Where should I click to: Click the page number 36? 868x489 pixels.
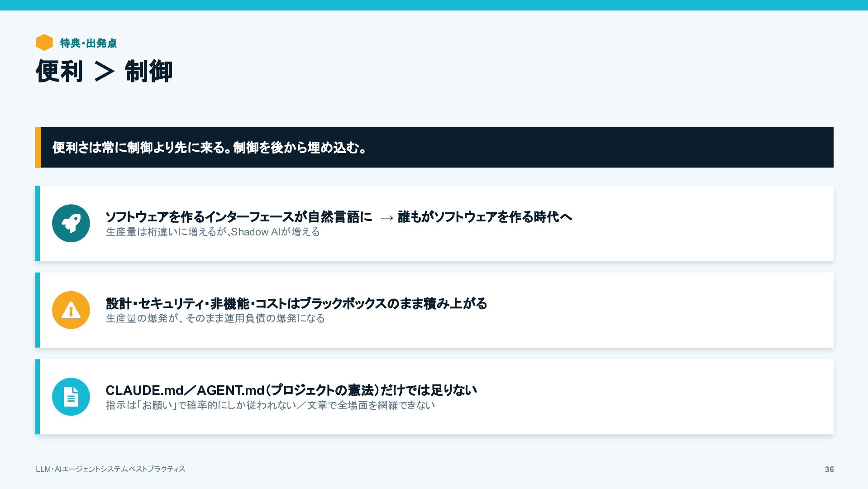[x=829, y=470]
